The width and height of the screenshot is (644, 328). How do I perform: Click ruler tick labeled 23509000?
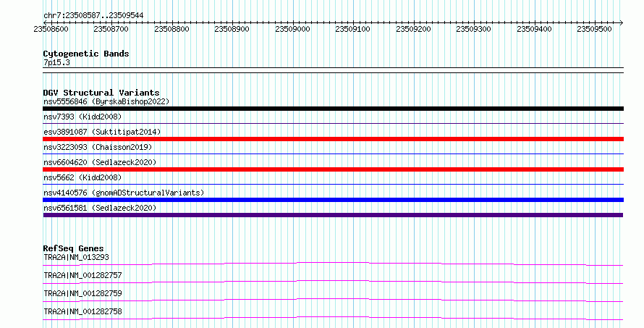coord(292,29)
